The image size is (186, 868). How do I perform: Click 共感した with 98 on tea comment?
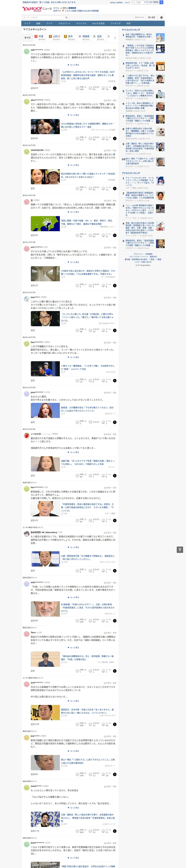pos(81,330)
